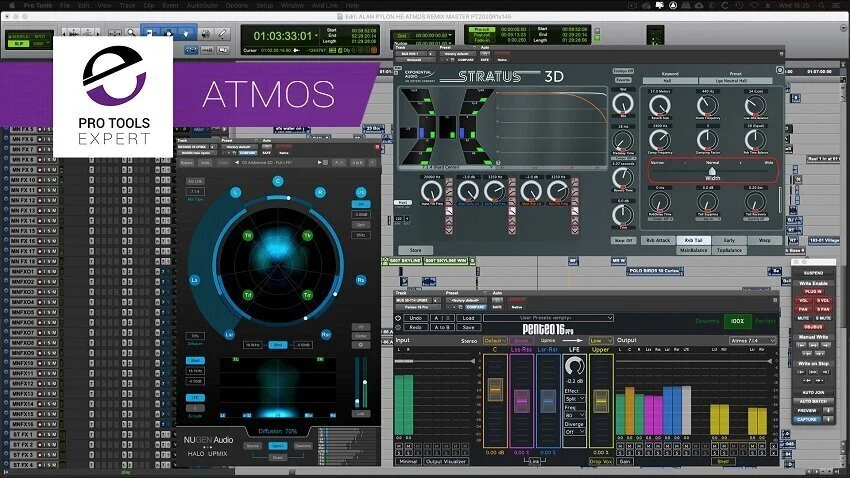This screenshot has width=850, height=478.
Task: Open the Penteo LFE Freq 80 dropdown
Action: (x=574, y=415)
